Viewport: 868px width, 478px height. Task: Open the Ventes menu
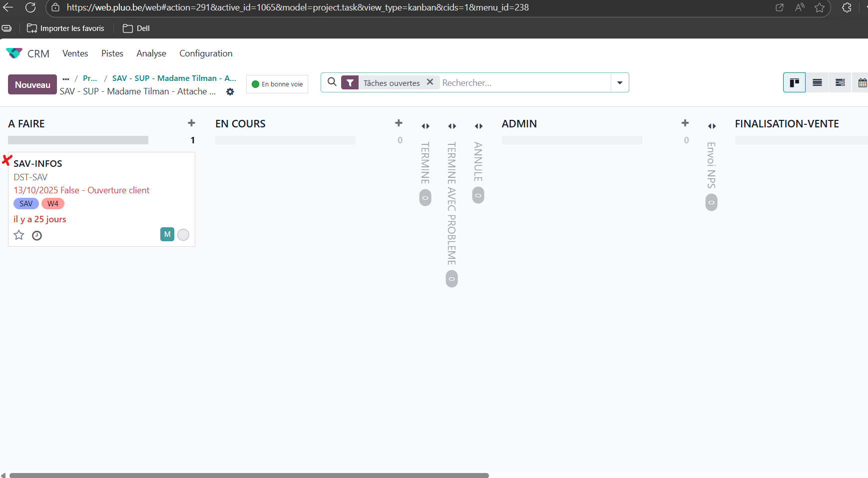pos(75,53)
